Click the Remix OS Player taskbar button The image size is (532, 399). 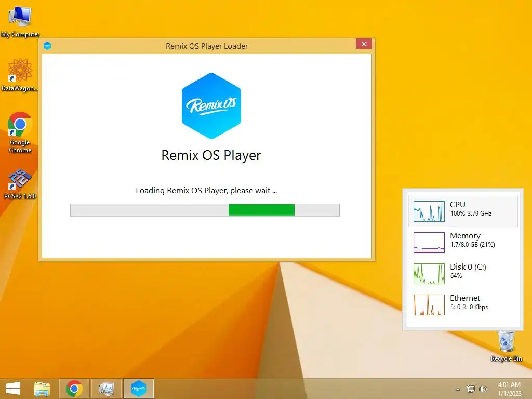(139, 389)
